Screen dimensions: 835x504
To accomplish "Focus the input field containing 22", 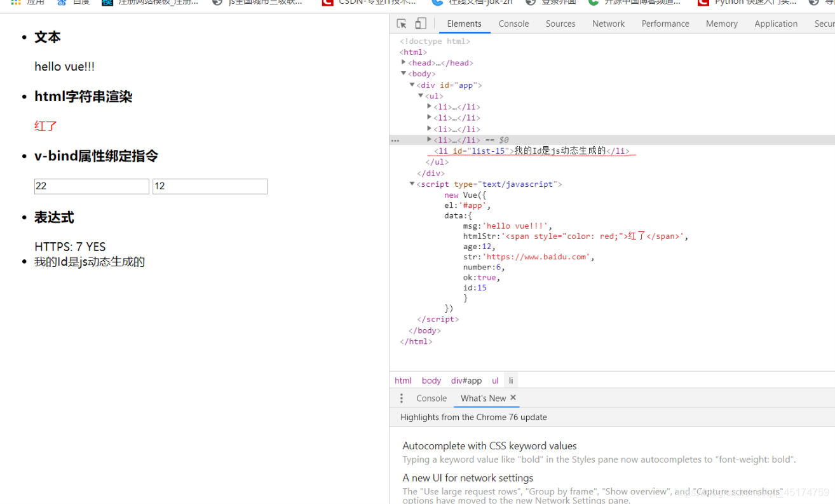I will 92,186.
